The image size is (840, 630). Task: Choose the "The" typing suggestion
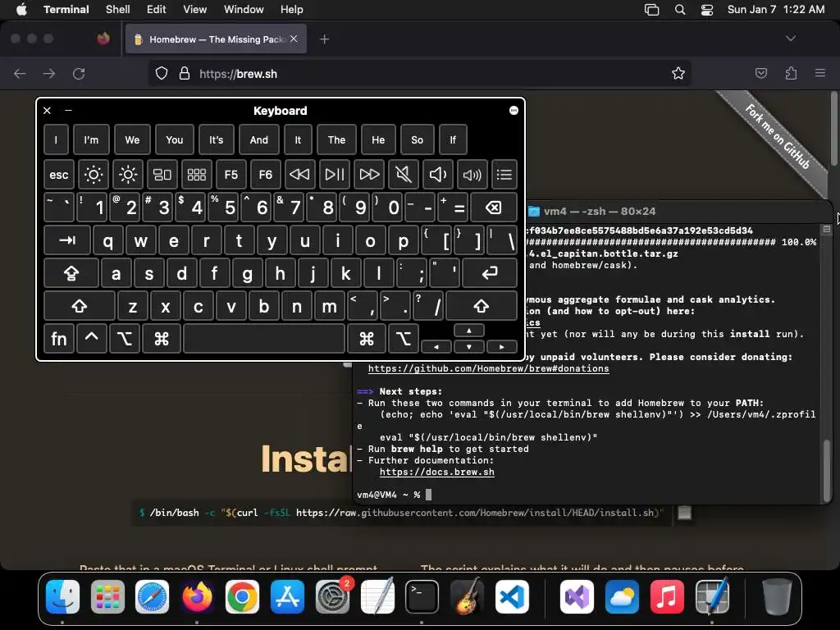(336, 139)
